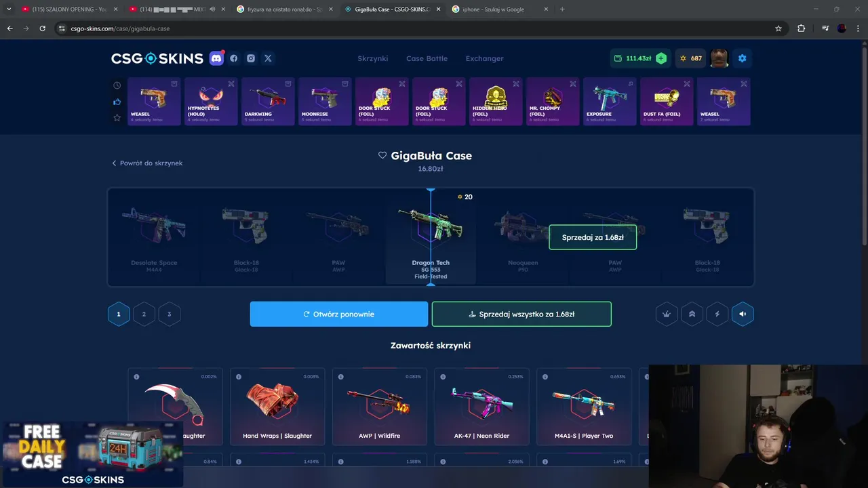
Task: Open first WEASEL recent drop card
Action: point(154,102)
